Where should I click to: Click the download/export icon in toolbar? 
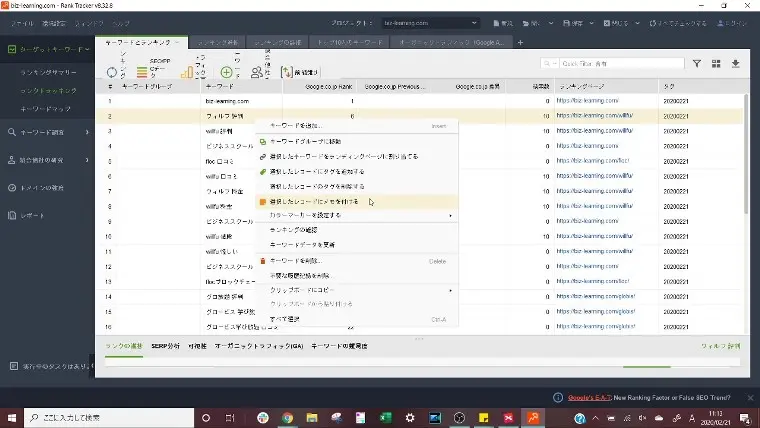[x=736, y=63]
